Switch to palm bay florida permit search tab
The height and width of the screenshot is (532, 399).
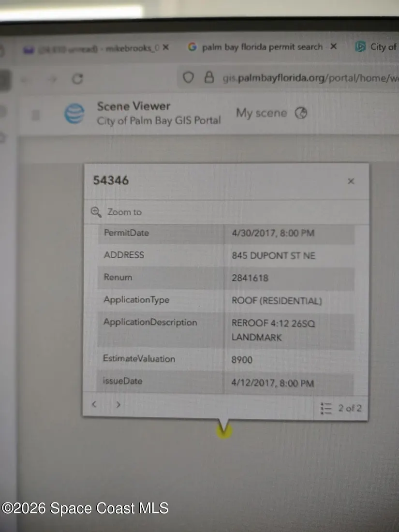coord(261,47)
